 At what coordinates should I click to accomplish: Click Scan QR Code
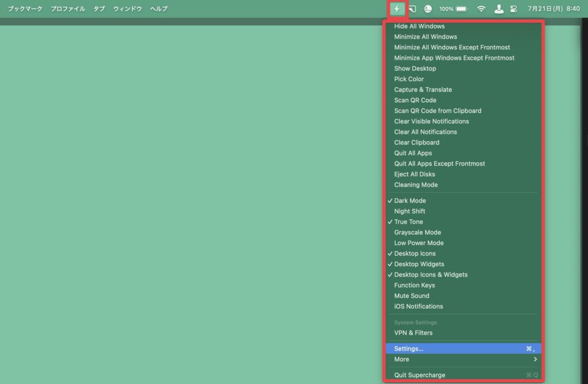pos(463,100)
